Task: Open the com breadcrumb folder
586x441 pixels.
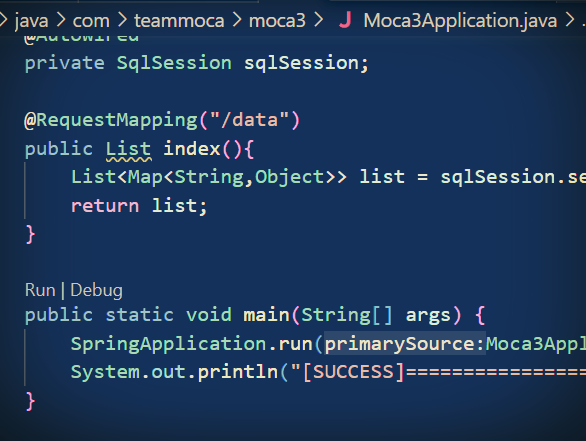Action: pos(91,21)
